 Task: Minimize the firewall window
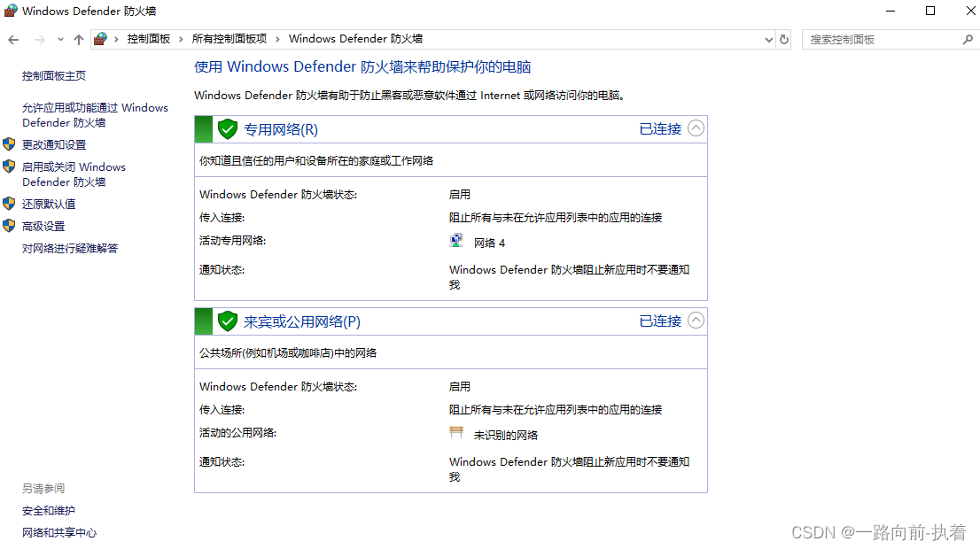point(891,11)
